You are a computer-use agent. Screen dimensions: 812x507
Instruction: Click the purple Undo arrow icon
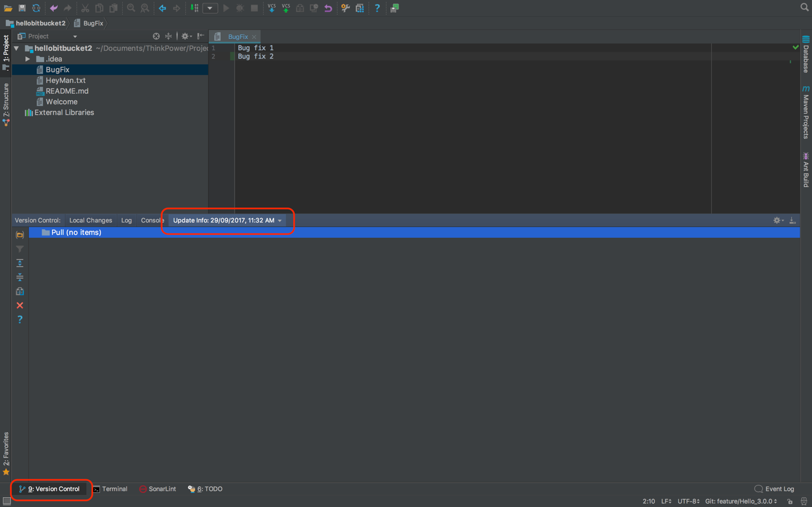[53, 8]
